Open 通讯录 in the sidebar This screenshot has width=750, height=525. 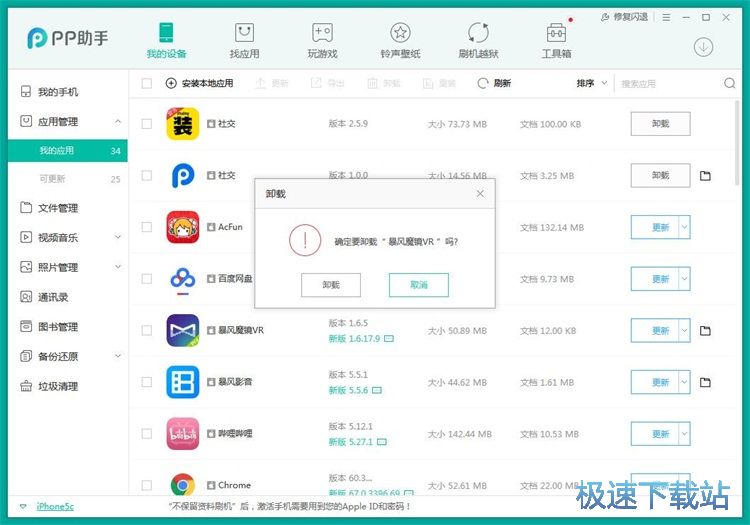tap(67, 297)
